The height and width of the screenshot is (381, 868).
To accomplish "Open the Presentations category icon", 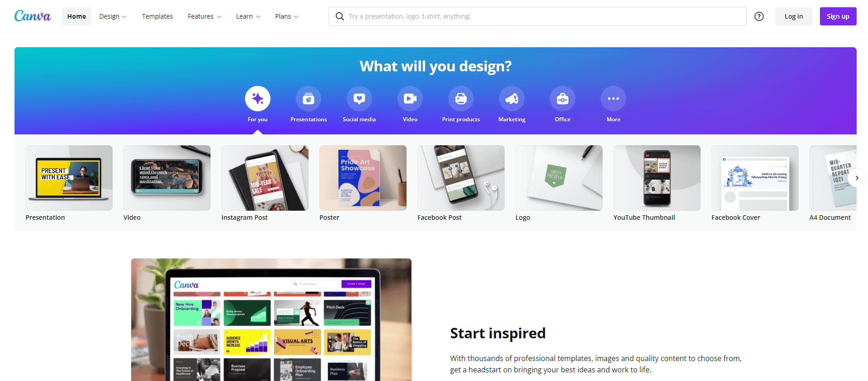I will point(309,99).
